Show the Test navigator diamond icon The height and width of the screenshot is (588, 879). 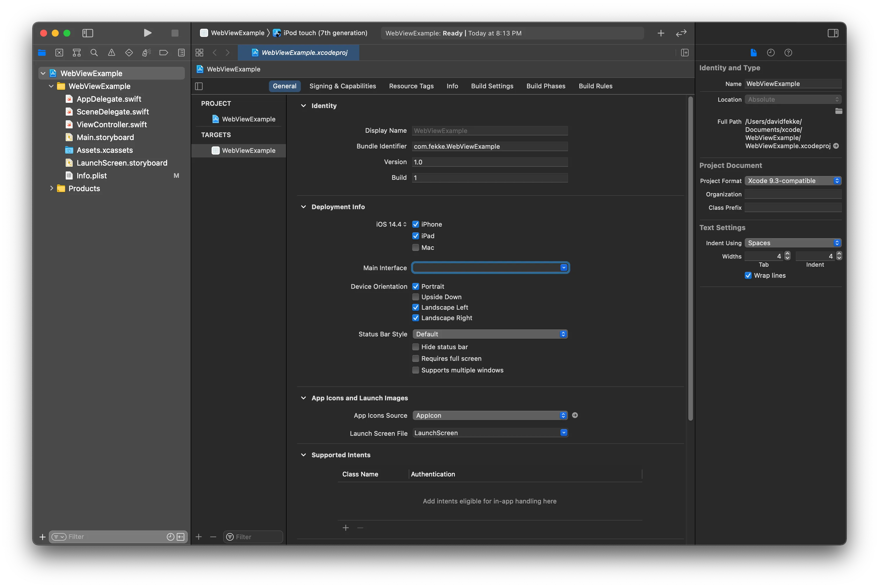point(129,53)
